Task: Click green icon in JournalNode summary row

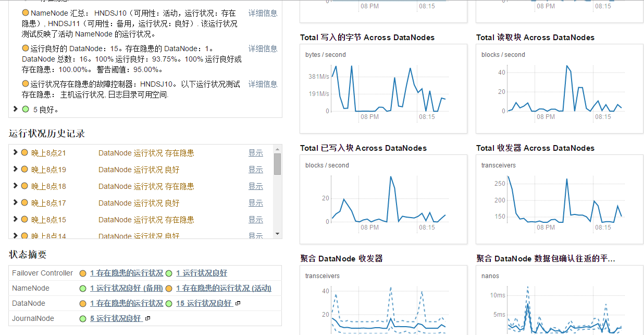Action: tap(83, 319)
